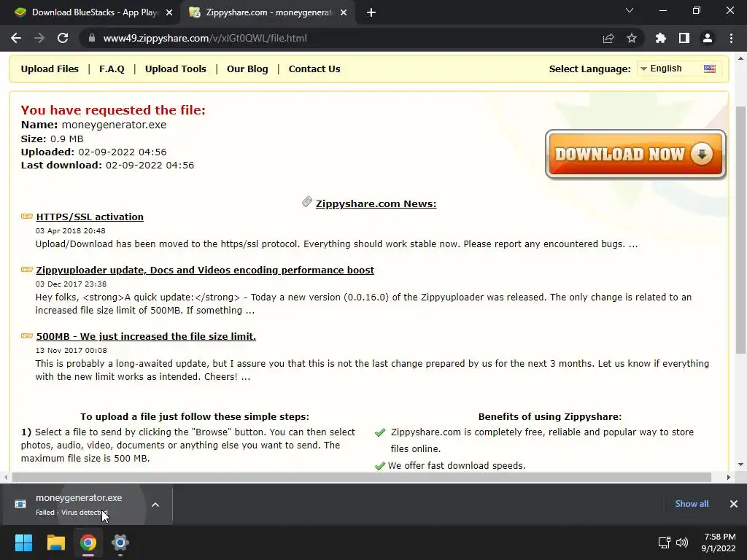Click the address bar URL

click(205, 38)
